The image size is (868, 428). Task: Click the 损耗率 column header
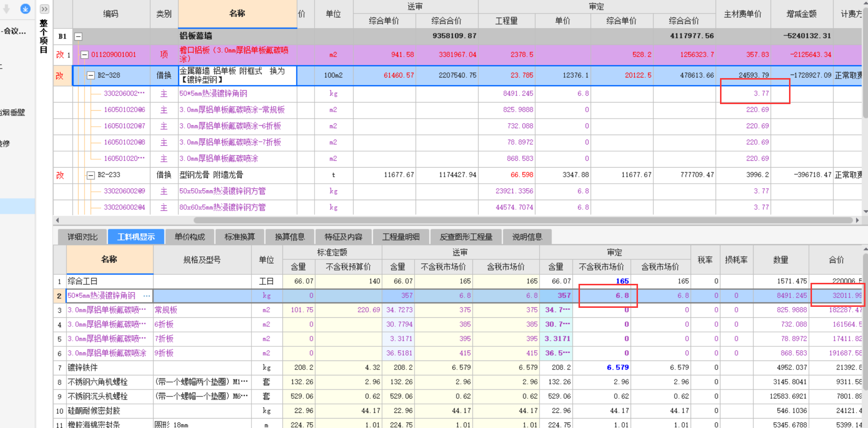[736, 260]
